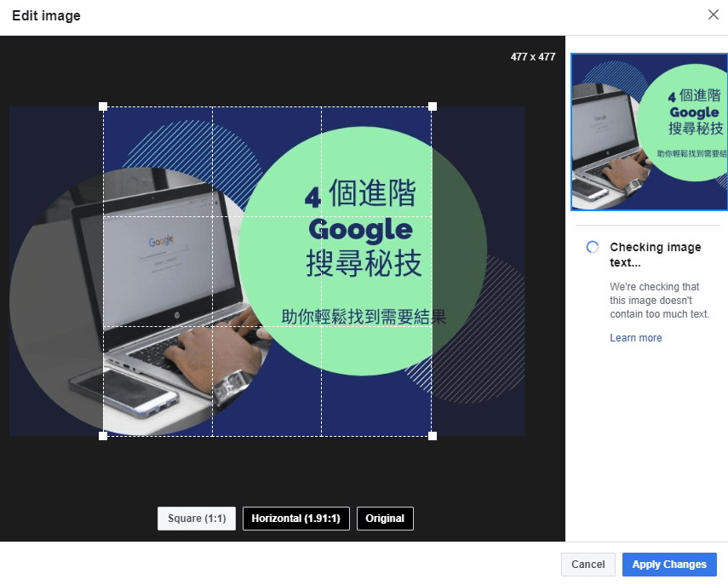Click the bottom-left crop handle
The image size is (728, 585).
[103, 436]
